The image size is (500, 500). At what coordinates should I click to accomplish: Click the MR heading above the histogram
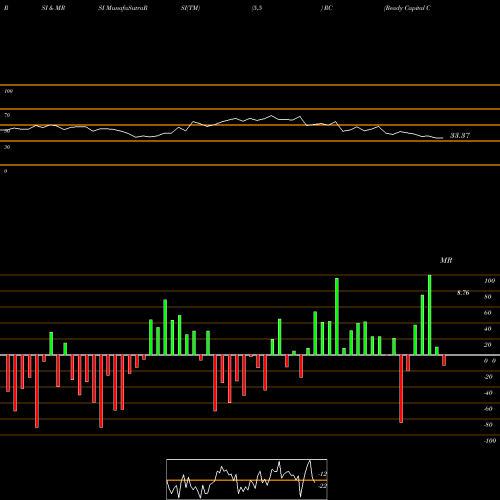[x=446, y=260]
